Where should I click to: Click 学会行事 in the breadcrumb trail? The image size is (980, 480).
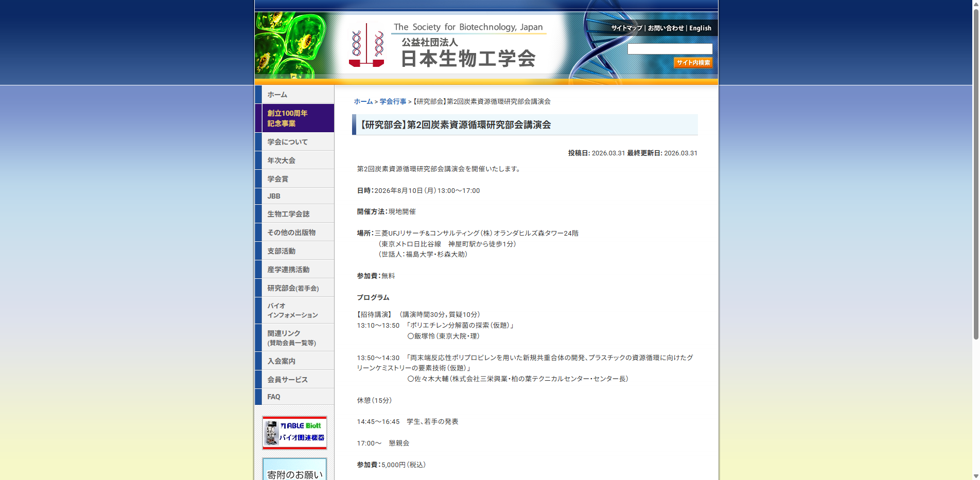(x=392, y=101)
